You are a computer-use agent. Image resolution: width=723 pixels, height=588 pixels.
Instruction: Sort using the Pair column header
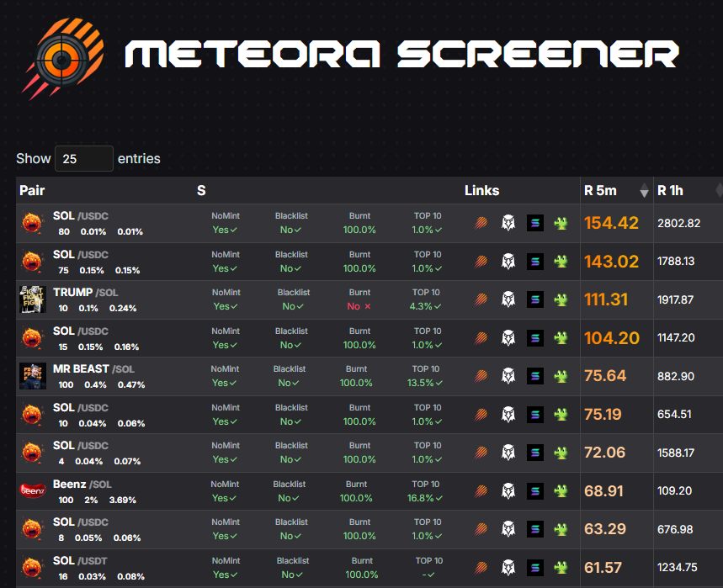[32, 190]
